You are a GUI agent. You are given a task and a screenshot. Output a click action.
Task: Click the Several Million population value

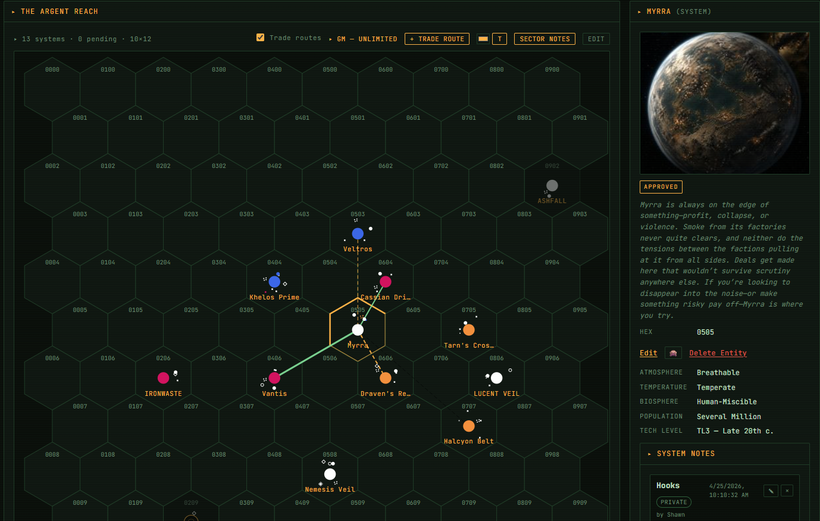click(x=728, y=416)
